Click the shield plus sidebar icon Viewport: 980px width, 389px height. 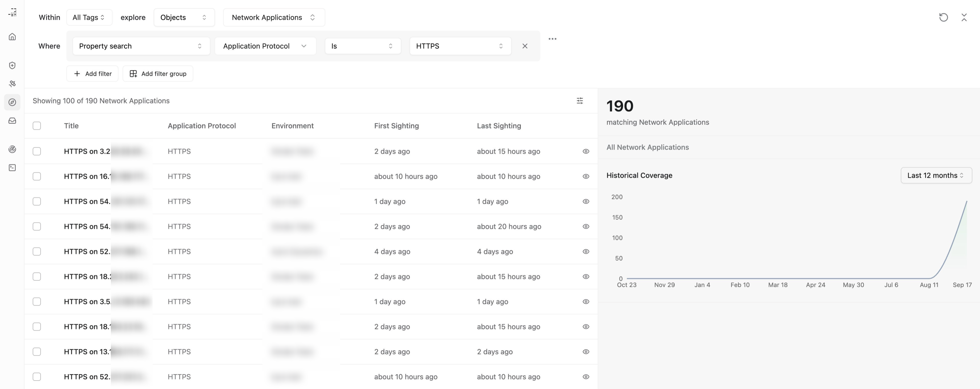(12, 65)
